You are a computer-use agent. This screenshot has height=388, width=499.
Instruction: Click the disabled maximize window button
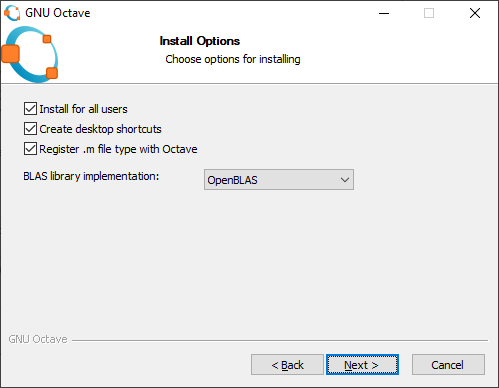tap(429, 13)
